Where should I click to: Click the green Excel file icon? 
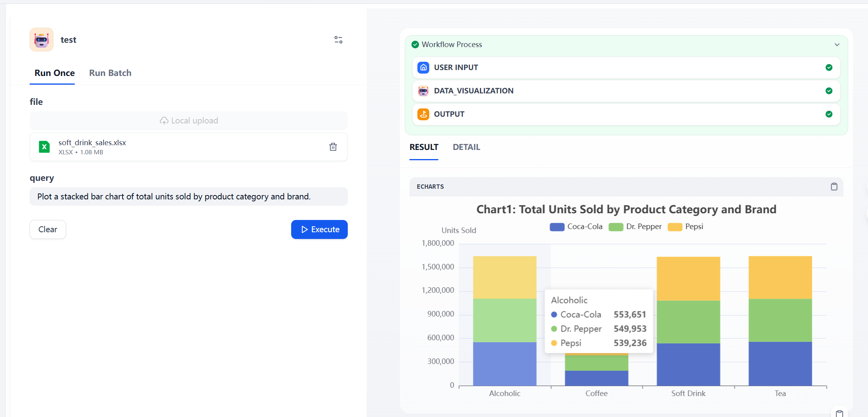click(44, 147)
